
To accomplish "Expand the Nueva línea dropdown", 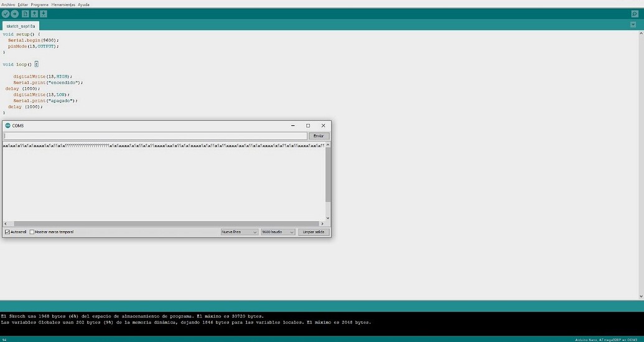I will pyautogui.click(x=240, y=232).
